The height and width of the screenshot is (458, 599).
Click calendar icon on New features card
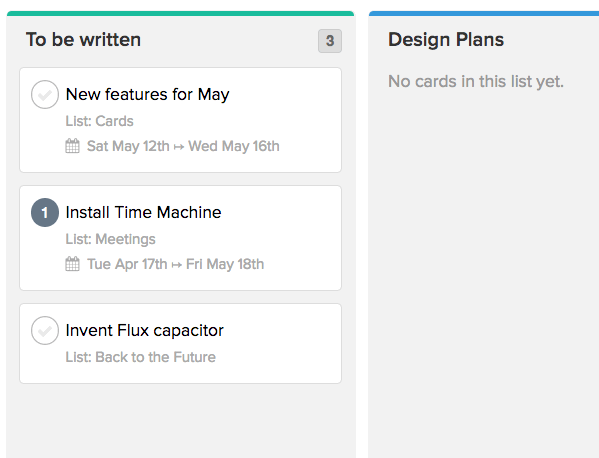pos(72,146)
